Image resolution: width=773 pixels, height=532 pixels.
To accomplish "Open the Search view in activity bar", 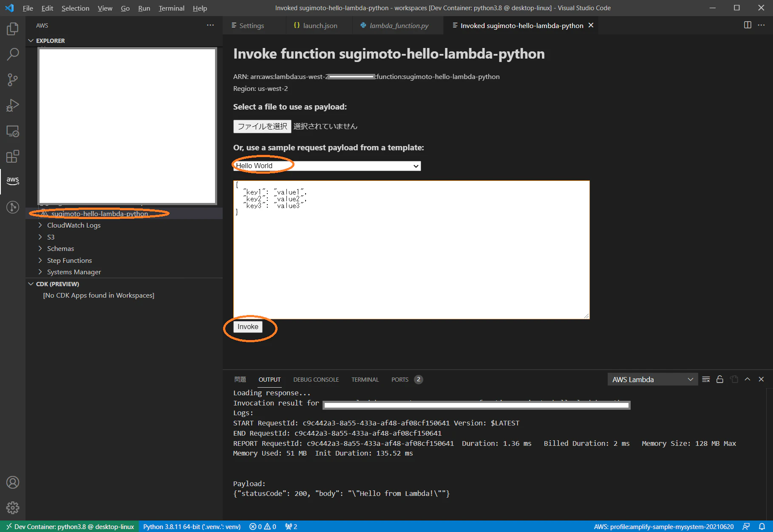I will click(x=13, y=54).
